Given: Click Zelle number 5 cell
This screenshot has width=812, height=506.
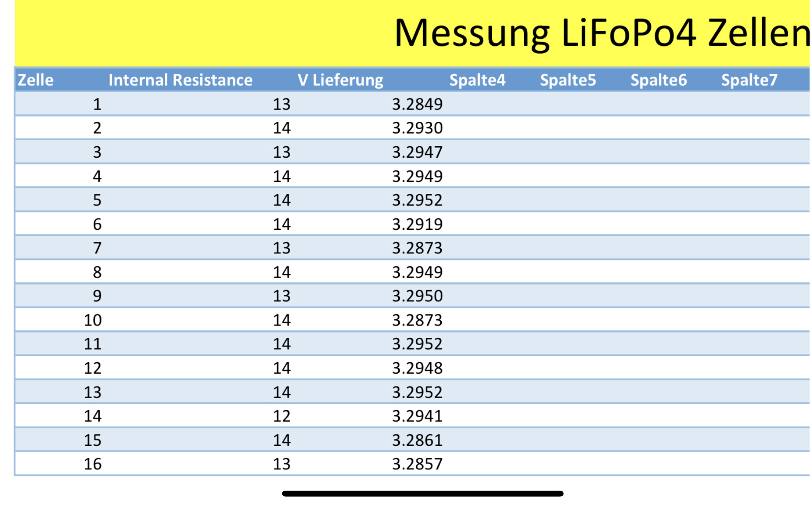Looking at the screenshot, I should coord(97,200).
